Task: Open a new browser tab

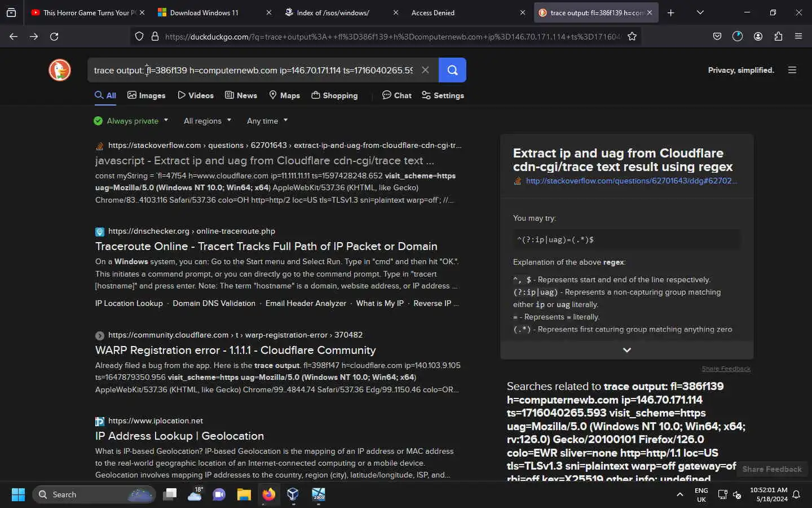Action: click(x=671, y=12)
